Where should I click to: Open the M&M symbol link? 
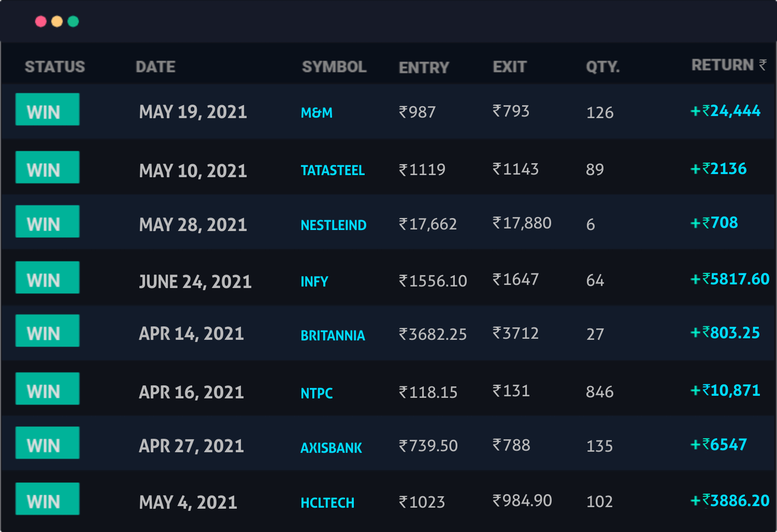[x=316, y=112]
